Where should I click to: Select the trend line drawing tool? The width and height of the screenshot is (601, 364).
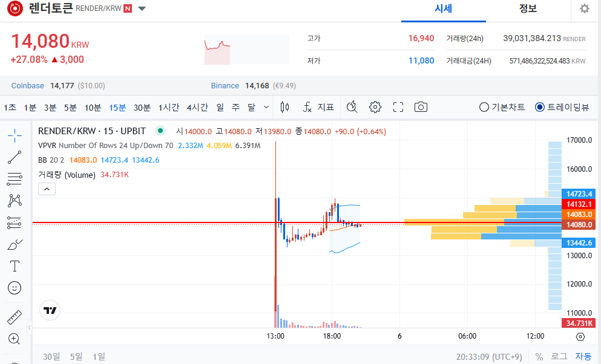click(15, 157)
